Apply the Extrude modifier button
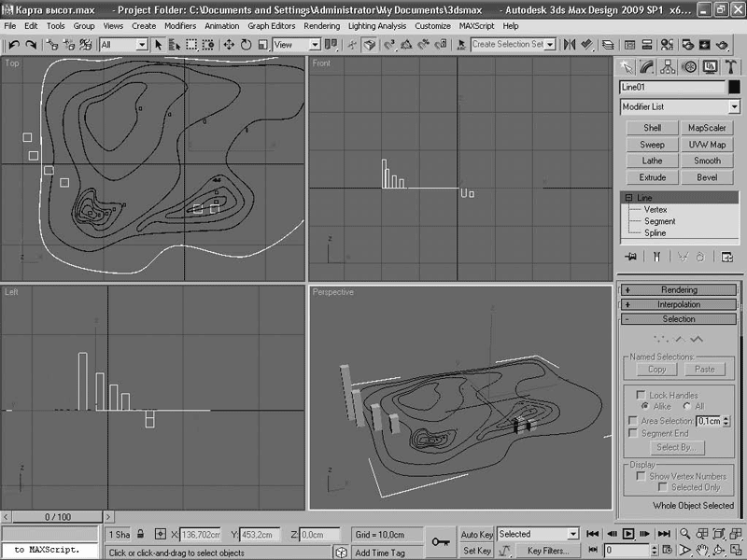The image size is (747, 560). tap(652, 177)
